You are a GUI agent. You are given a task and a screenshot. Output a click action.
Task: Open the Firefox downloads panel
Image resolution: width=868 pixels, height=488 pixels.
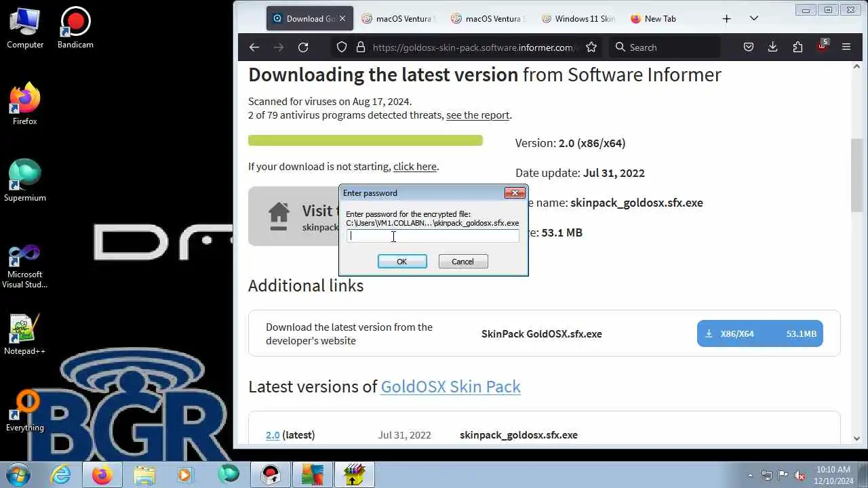click(x=772, y=47)
